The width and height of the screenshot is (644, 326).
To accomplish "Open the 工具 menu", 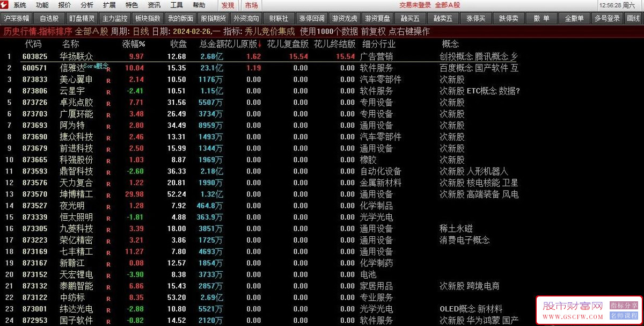I will 177,5.
